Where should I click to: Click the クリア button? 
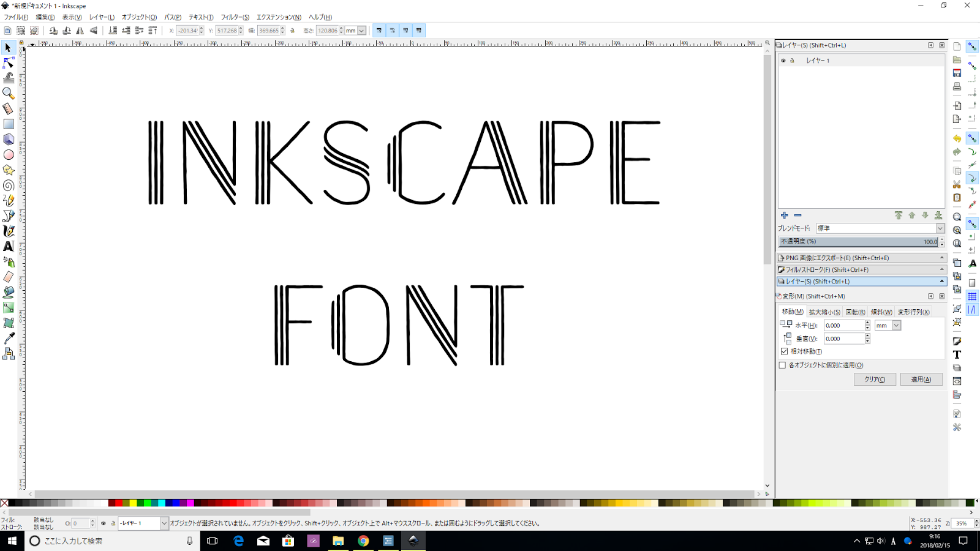click(875, 380)
